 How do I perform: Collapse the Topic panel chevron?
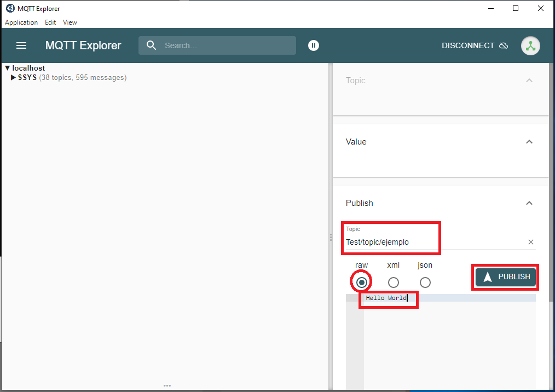click(x=529, y=80)
